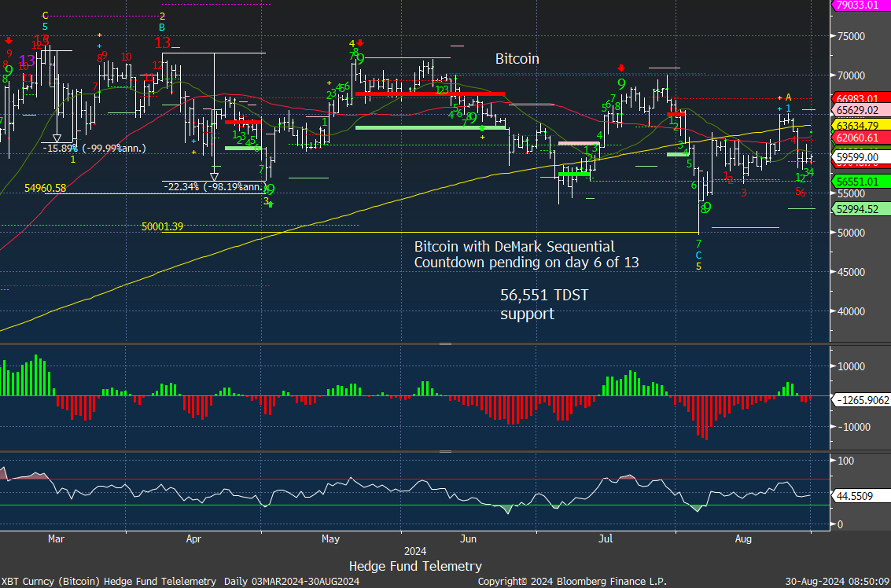Select the 70000 price axis tick

click(849, 75)
